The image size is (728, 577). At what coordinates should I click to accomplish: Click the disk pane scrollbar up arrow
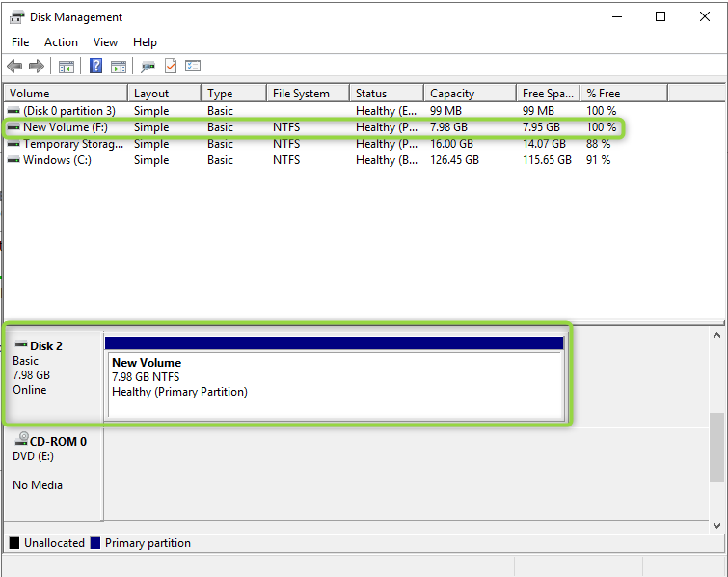(716, 335)
